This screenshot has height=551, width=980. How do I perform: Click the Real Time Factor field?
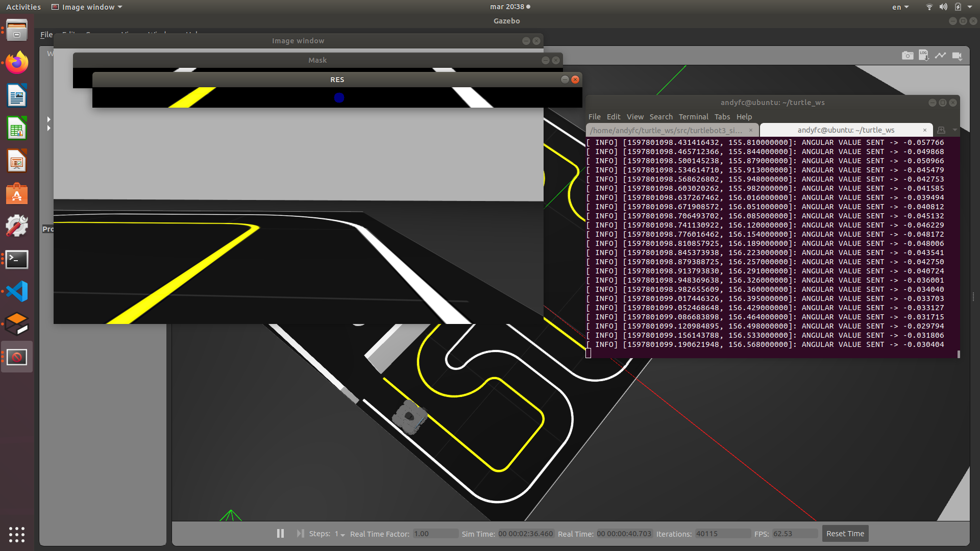(435, 534)
